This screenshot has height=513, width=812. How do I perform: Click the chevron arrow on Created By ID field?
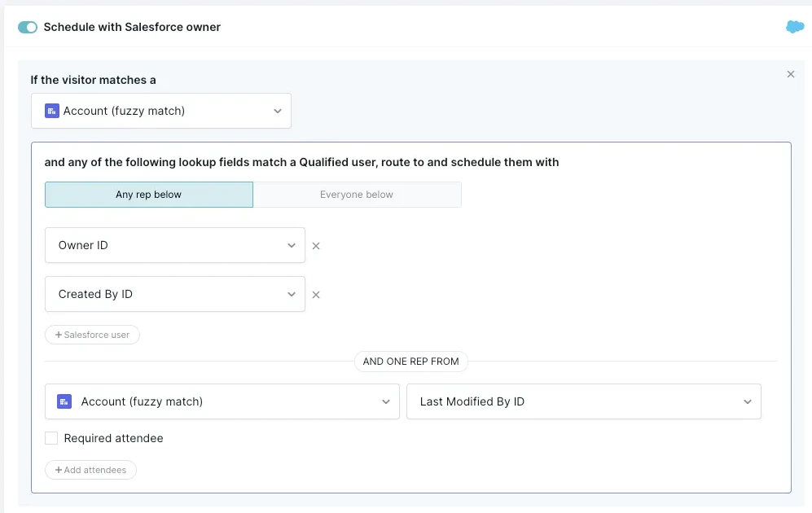point(292,294)
